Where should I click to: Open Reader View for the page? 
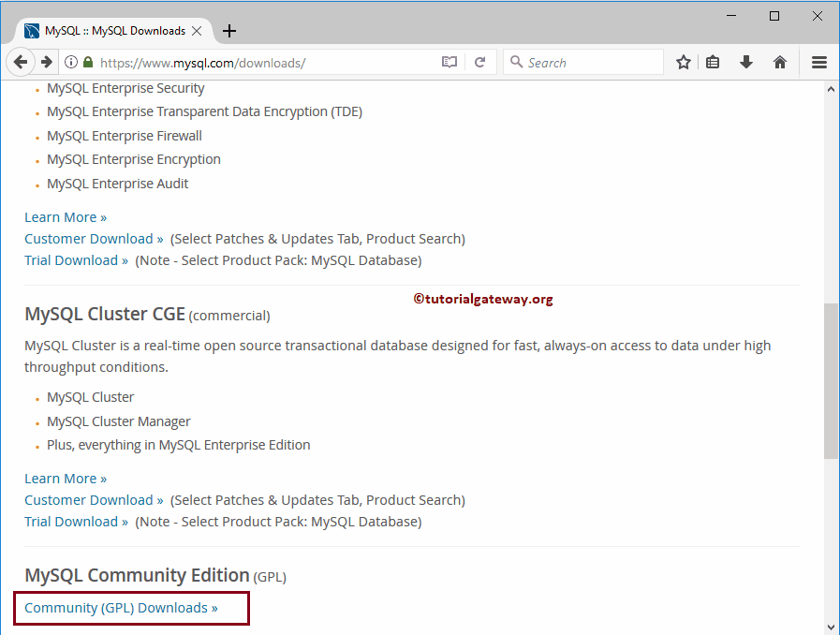tap(449, 62)
